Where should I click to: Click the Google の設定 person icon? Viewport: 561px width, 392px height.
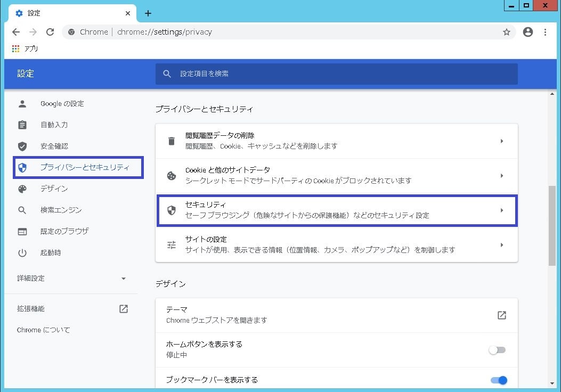point(22,104)
